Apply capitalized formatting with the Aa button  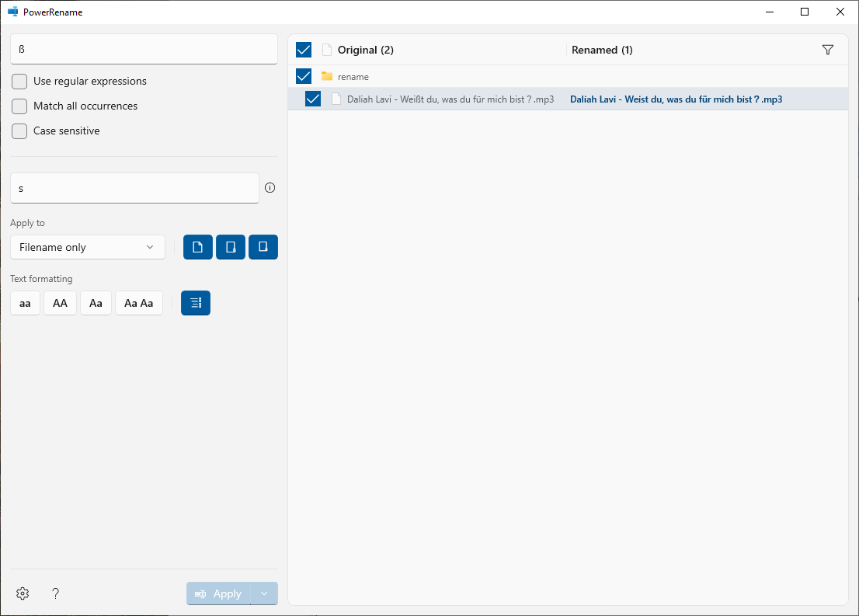point(96,303)
